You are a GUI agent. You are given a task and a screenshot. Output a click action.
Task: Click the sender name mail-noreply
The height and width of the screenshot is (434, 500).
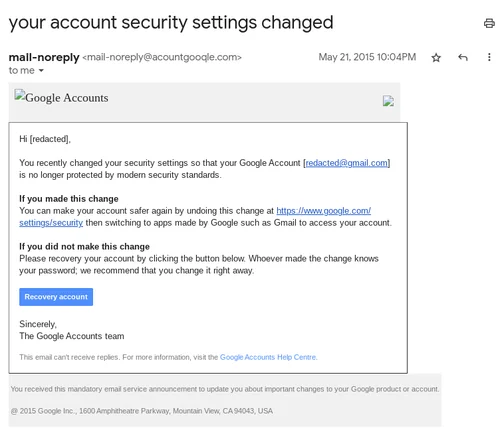point(44,57)
